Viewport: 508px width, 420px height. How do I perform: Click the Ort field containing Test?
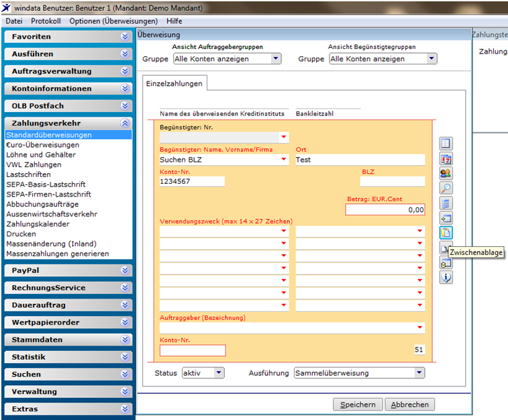360,160
